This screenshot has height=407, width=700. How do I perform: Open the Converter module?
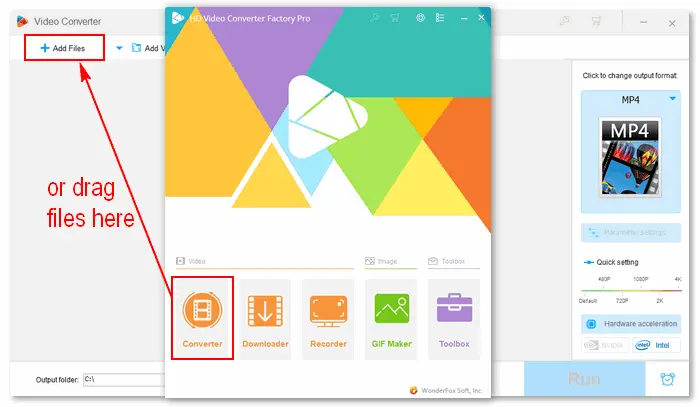[202, 318]
